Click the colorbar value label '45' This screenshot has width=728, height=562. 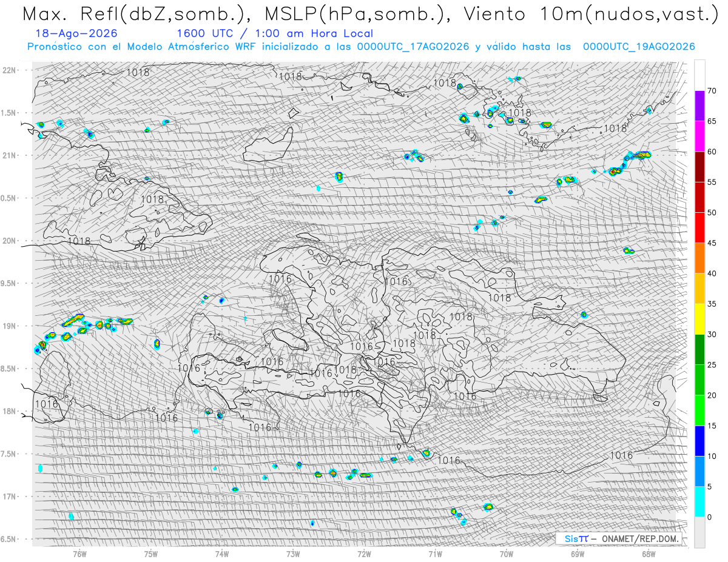coord(712,243)
